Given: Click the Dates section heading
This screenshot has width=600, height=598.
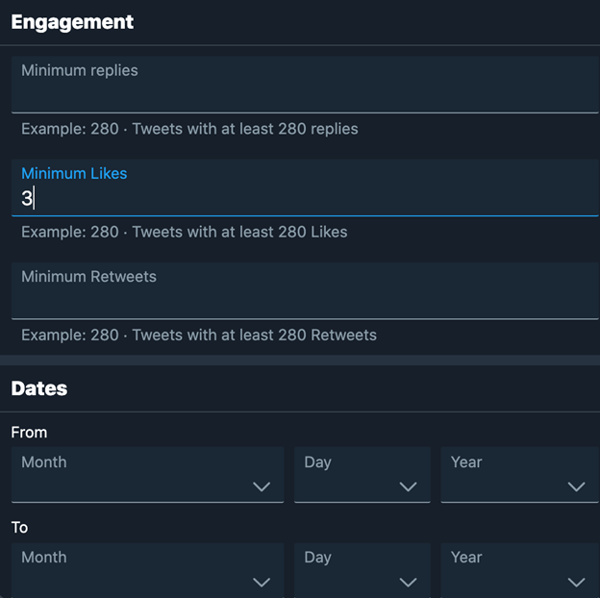Looking at the screenshot, I should 39,389.
